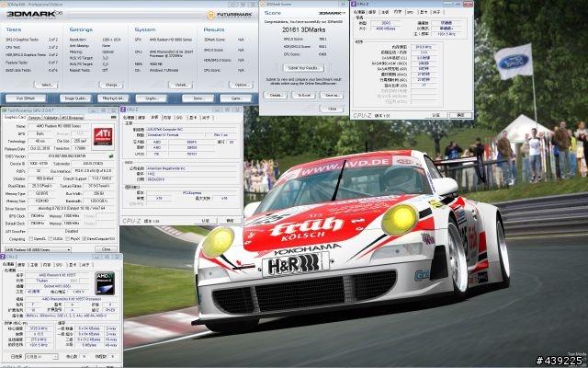Click the Graphs button in 3DMark06

click(151, 98)
